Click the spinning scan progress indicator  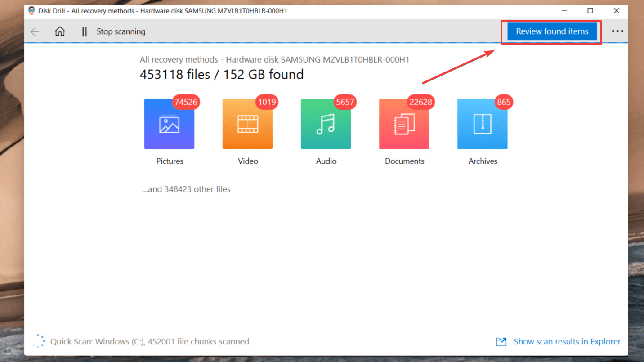39,341
